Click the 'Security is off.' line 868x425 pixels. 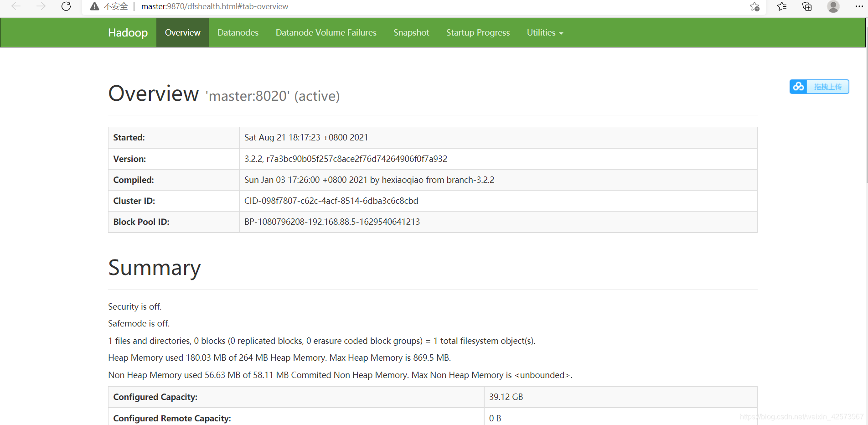click(x=135, y=306)
